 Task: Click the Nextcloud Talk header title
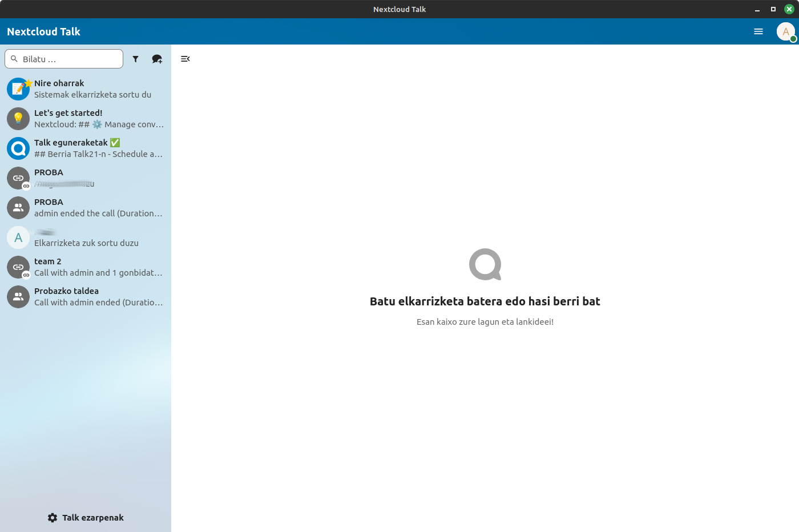(43, 31)
